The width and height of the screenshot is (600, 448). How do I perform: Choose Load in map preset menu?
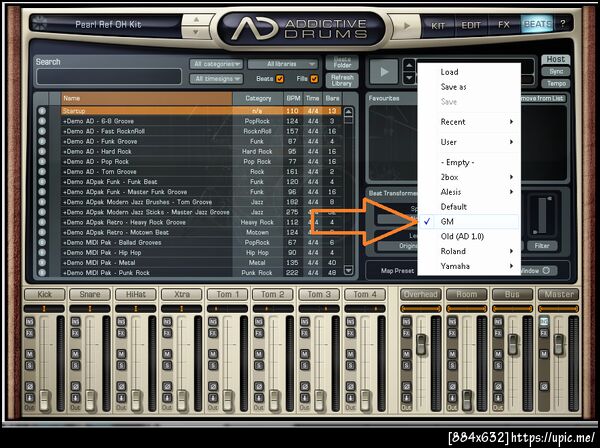469,72
